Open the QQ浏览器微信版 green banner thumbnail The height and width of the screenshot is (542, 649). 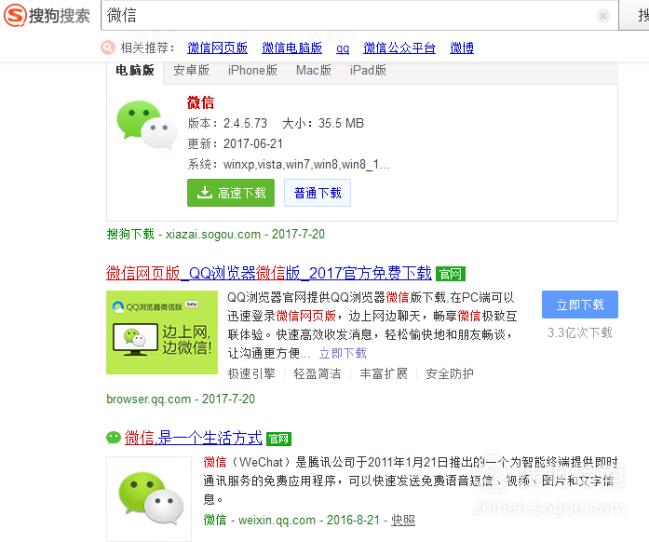click(162, 332)
